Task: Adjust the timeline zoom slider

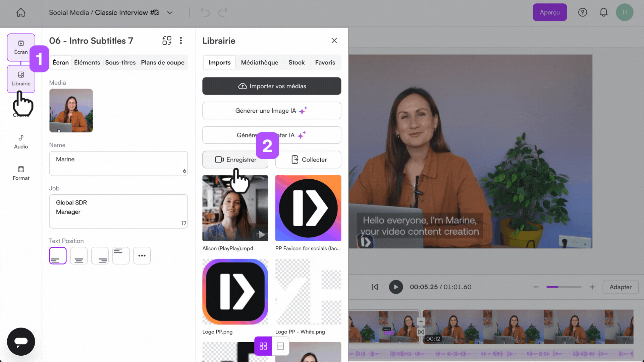Action: [x=563, y=287]
